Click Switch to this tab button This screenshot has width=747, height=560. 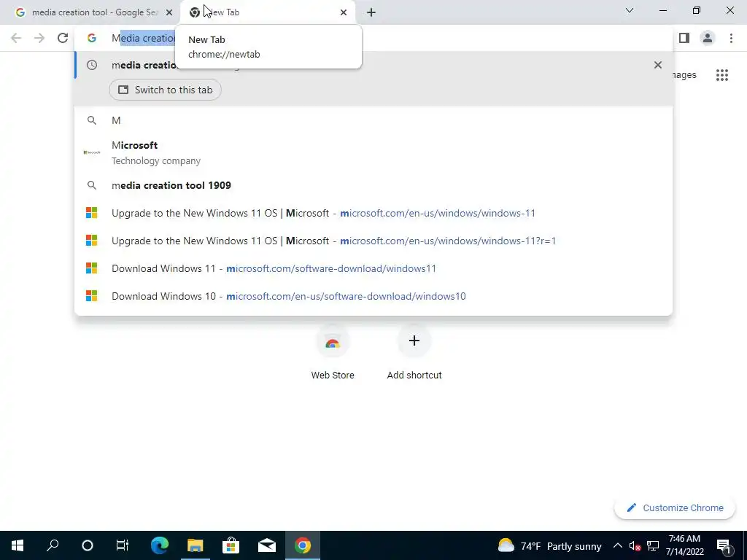pos(165,90)
